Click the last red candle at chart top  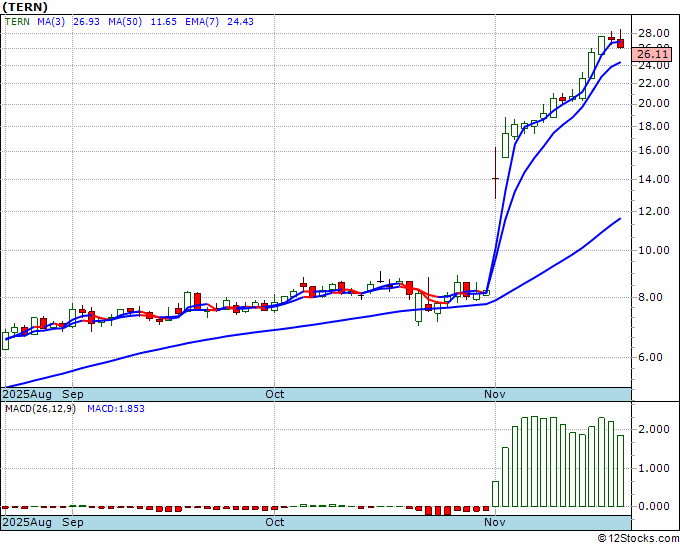tap(621, 43)
